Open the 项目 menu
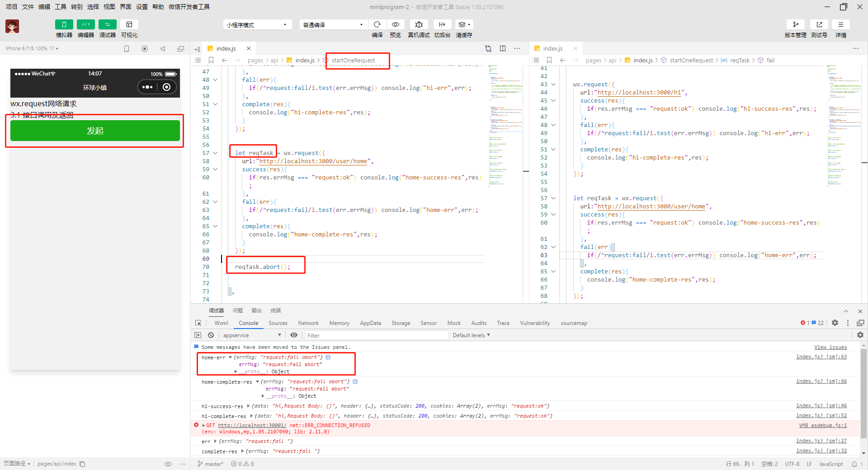The width and height of the screenshot is (868, 470). pyautogui.click(x=11, y=7)
